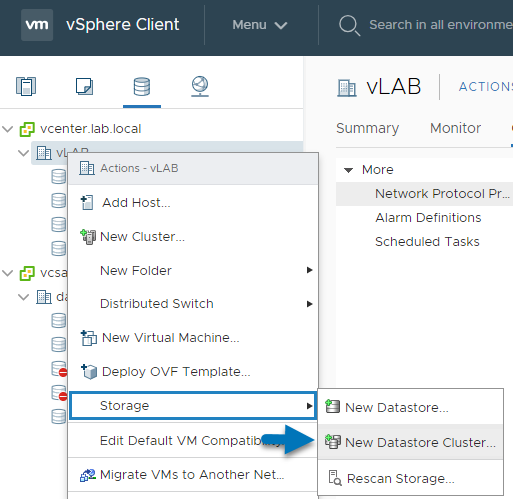Click the Migrate VMs network icon
Image resolution: width=513 pixels, height=499 pixels.
click(x=88, y=475)
